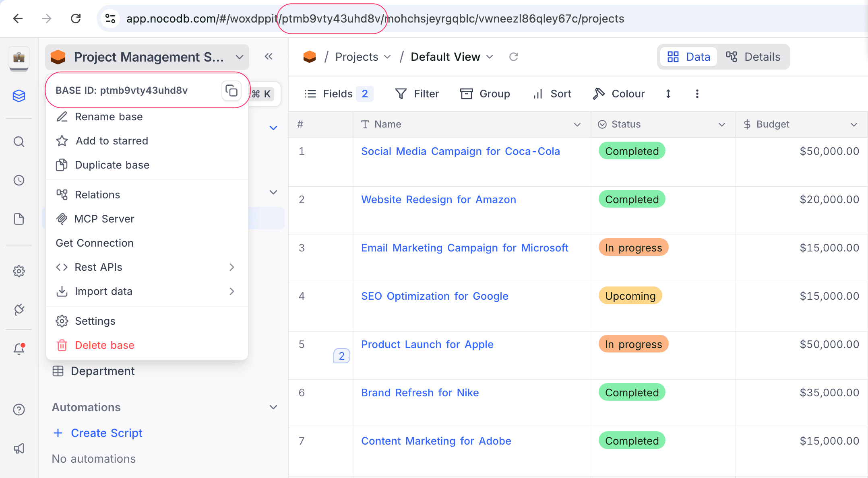The width and height of the screenshot is (868, 478).
Task: Switch to the Data view toggle
Action: tap(688, 57)
